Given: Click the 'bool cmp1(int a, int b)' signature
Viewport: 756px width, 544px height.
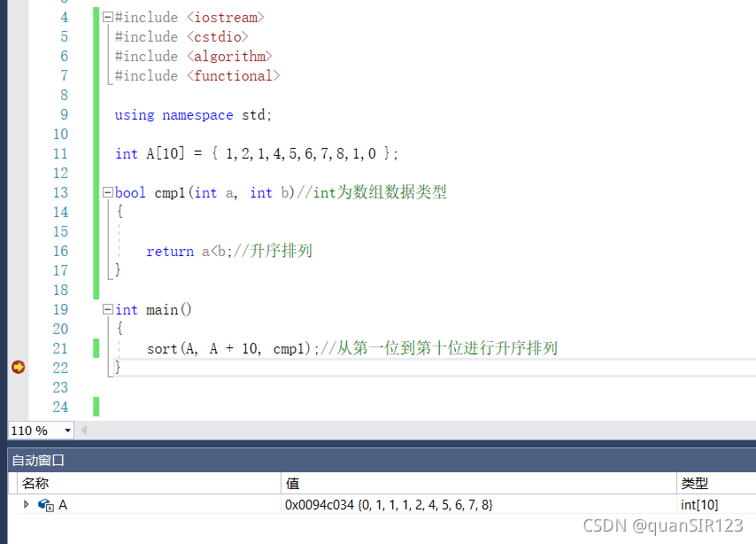Looking at the screenshot, I should pos(204,192).
